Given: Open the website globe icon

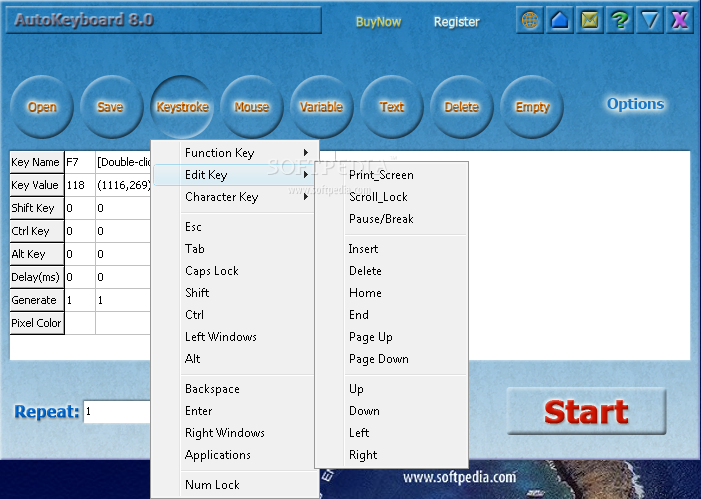Looking at the screenshot, I should (530, 21).
